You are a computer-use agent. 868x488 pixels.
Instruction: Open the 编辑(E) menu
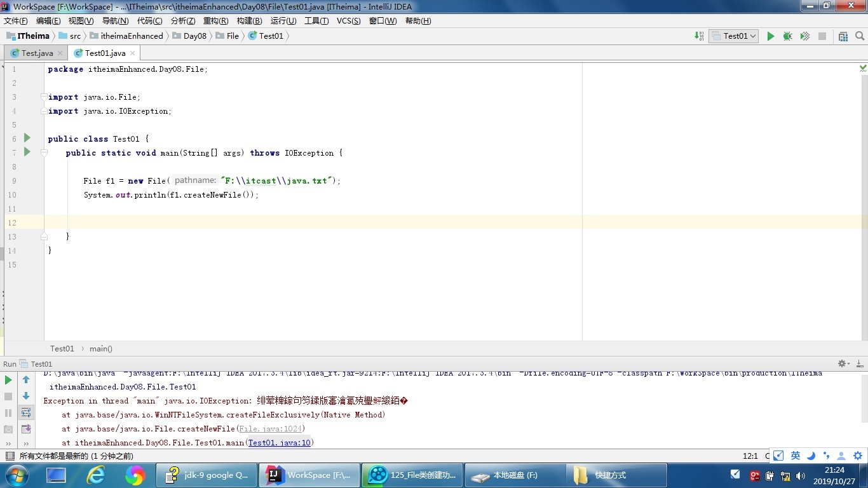pos(48,21)
